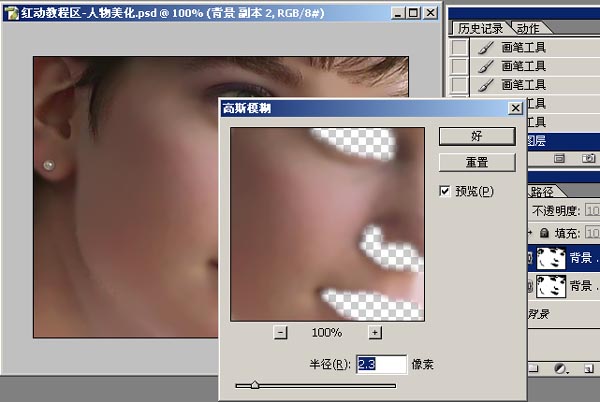Toggle history source box for second 画笔工具 state
The image size is (600, 402).
click(459, 66)
